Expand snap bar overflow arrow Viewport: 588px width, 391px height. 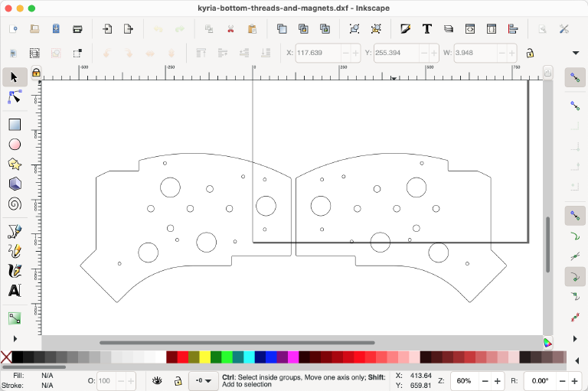pos(575,339)
